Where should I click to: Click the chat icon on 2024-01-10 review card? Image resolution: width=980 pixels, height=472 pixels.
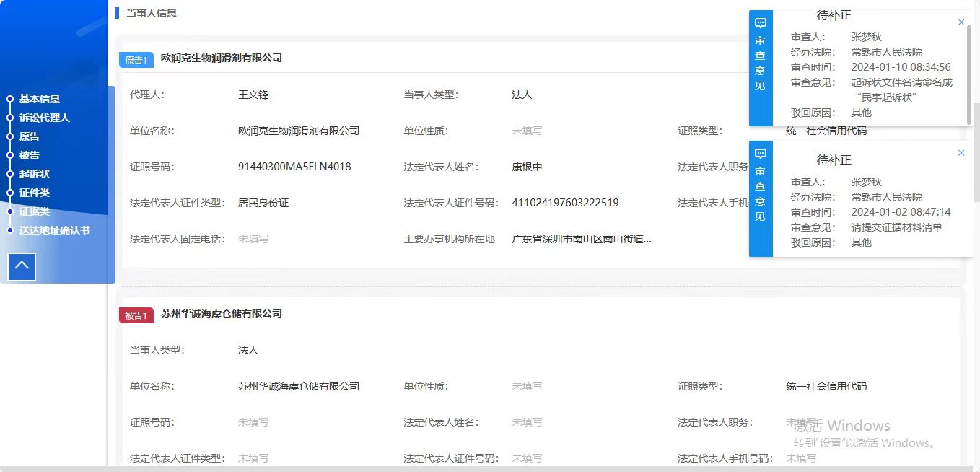[761, 23]
